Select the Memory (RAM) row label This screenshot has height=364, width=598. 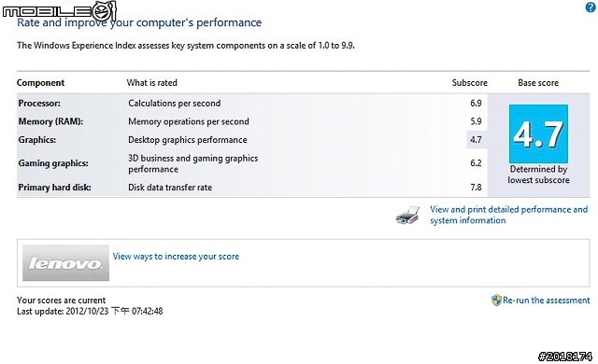[x=50, y=121]
